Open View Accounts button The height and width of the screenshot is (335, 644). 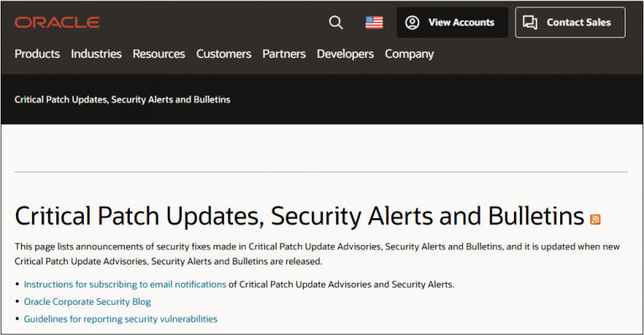[x=452, y=22]
